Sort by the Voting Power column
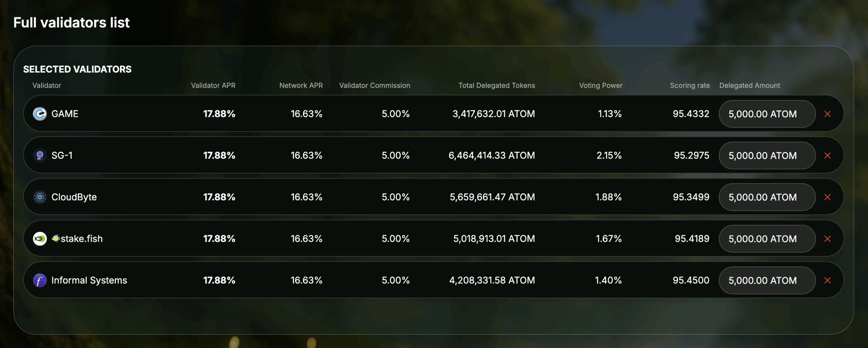The image size is (868, 348). point(600,85)
